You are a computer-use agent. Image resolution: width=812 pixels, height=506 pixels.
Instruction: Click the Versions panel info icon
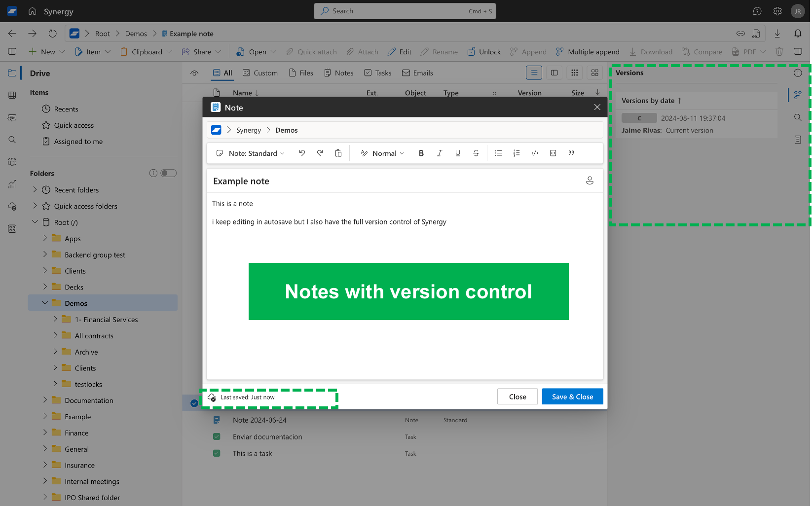798,73
